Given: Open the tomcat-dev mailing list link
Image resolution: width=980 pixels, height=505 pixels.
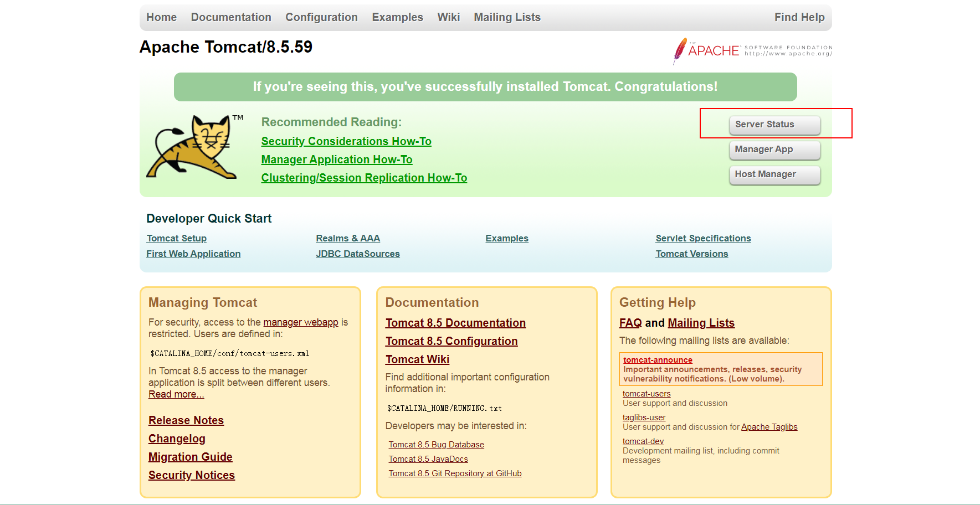Looking at the screenshot, I should [x=643, y=441].
